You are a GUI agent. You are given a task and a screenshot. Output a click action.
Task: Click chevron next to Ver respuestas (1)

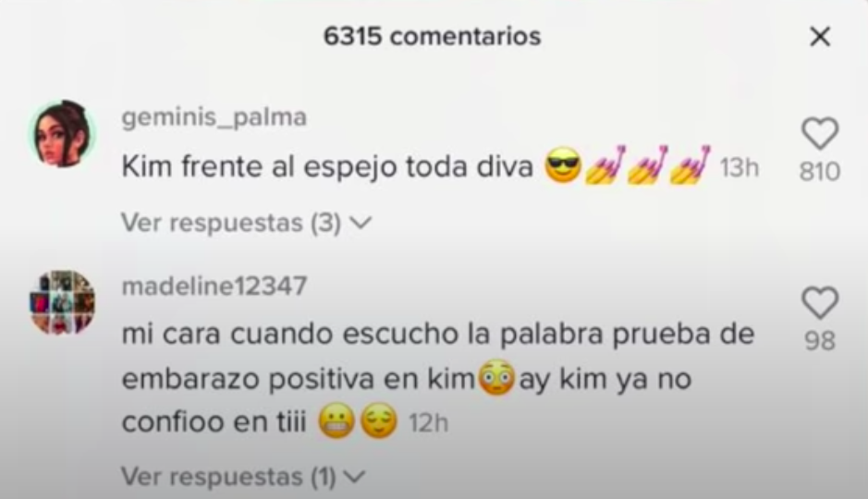point(355,476)
